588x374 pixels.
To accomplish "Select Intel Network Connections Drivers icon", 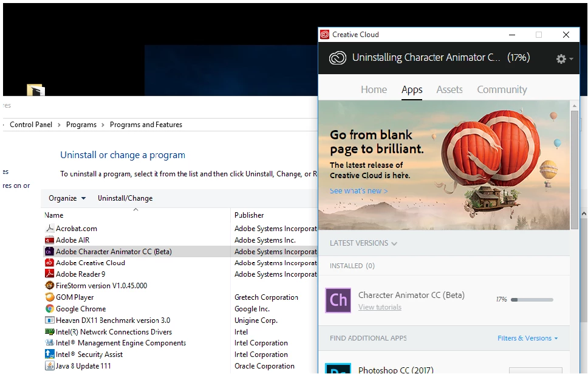I will pyautogui.click(x=49, y=331).
